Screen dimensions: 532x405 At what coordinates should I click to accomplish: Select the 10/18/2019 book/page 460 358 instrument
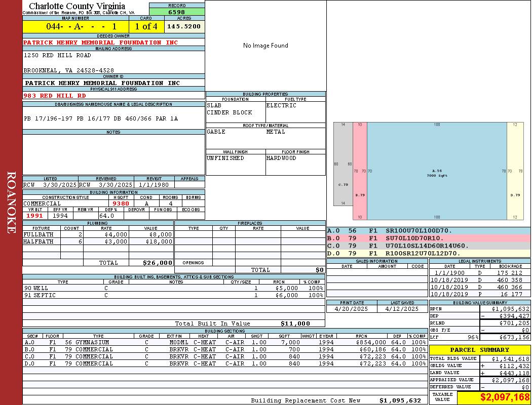[480, 280]
